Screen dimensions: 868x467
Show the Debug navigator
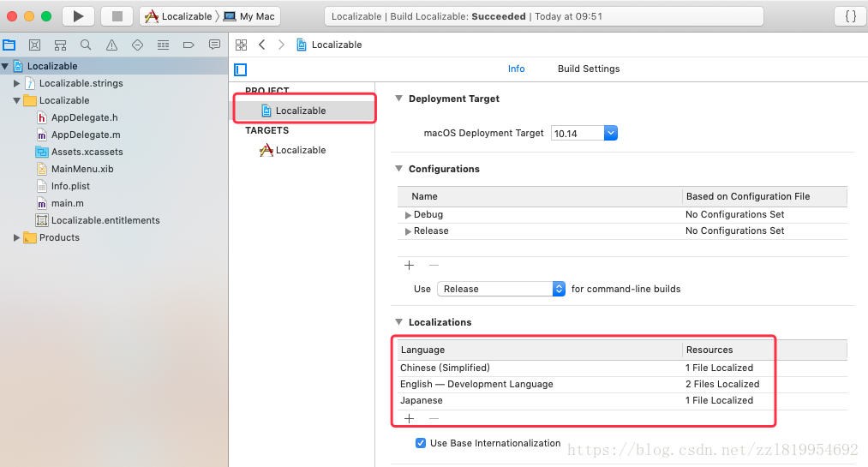coord(163,45)
